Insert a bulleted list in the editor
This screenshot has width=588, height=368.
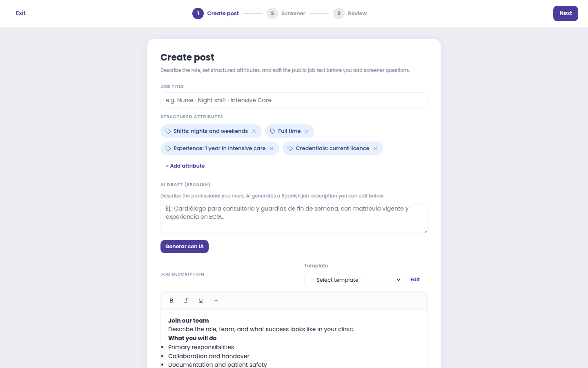216,301
